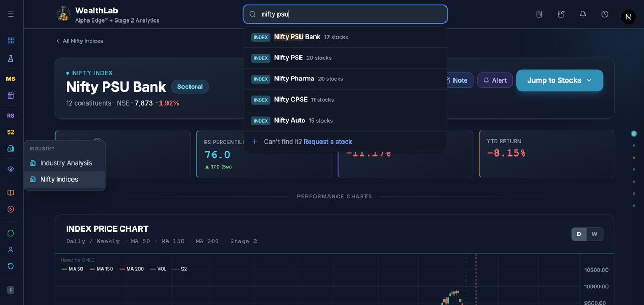644x305 pixels.
Task: Open the book icon in sidebar
Action: [11, 192]
